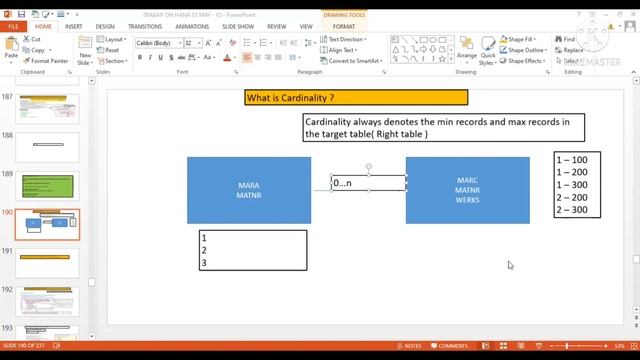Click the Replace button
Screen dimensions: 640x360
pos(569,50)
